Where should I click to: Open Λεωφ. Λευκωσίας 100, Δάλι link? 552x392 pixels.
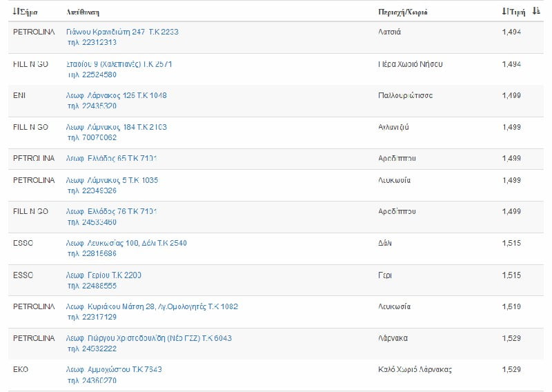pos(126,243)
